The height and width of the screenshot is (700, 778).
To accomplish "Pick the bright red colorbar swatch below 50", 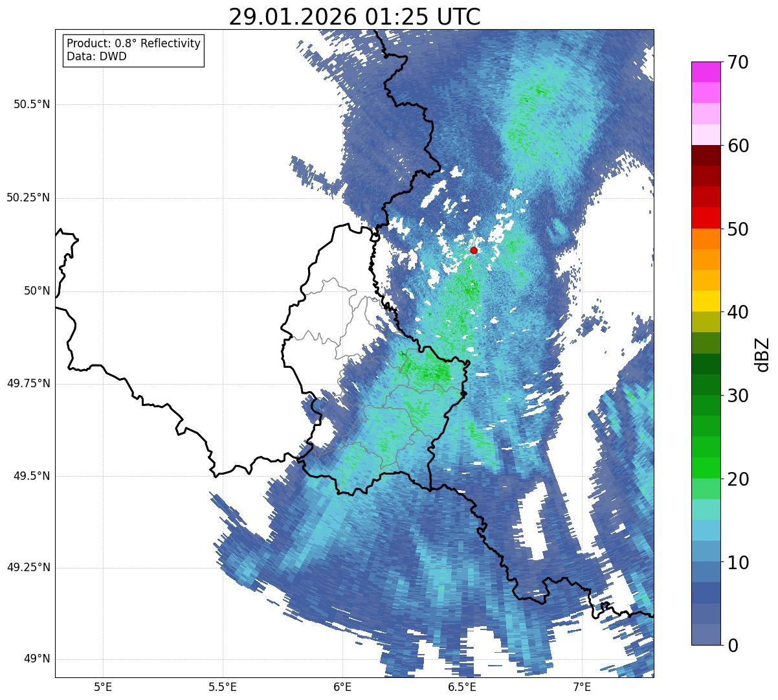I will [706, 218].
